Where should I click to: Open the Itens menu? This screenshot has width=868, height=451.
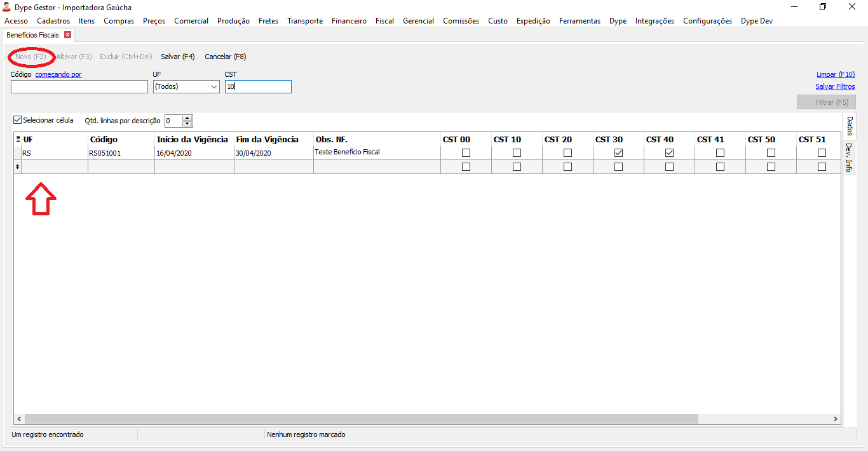[86, 21]
